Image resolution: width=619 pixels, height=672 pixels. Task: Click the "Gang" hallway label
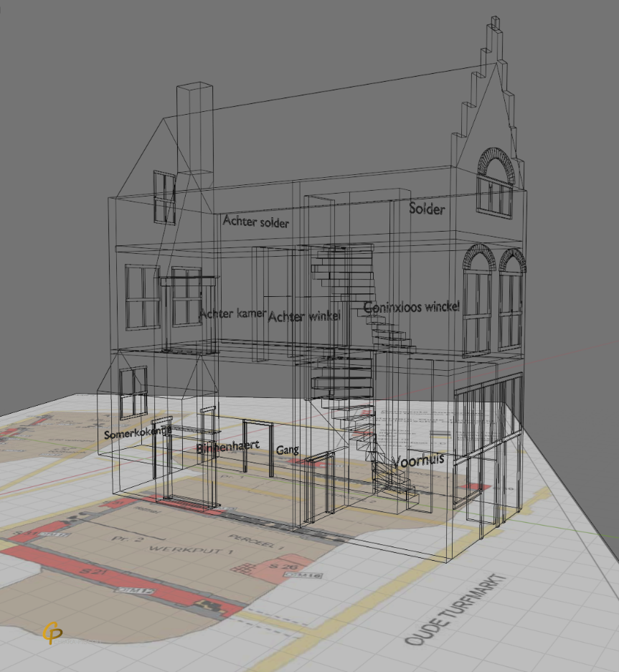point(287,450)
